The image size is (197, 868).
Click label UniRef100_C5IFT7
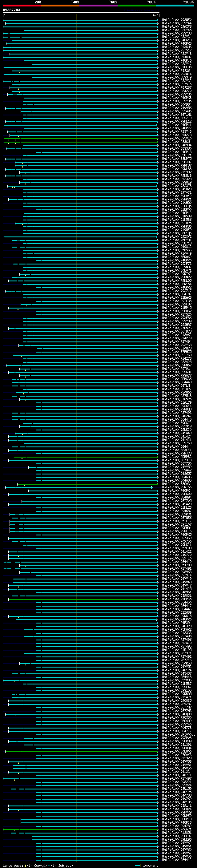(176, 521)
